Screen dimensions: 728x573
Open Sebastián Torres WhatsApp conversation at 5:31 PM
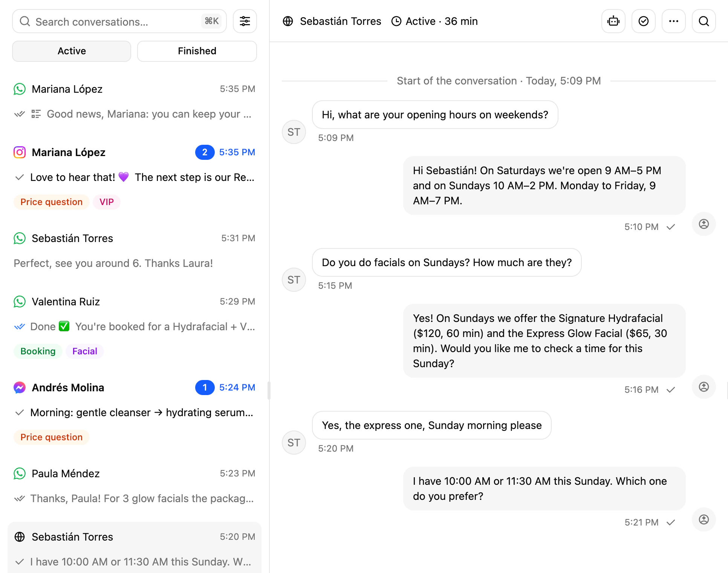click(x=135, y=251)
